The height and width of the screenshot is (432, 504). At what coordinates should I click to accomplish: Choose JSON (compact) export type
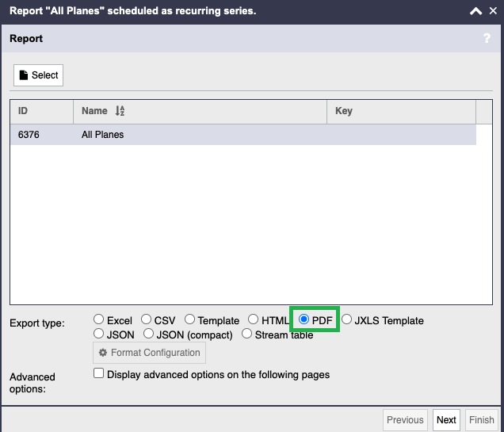tap(148, 334)
